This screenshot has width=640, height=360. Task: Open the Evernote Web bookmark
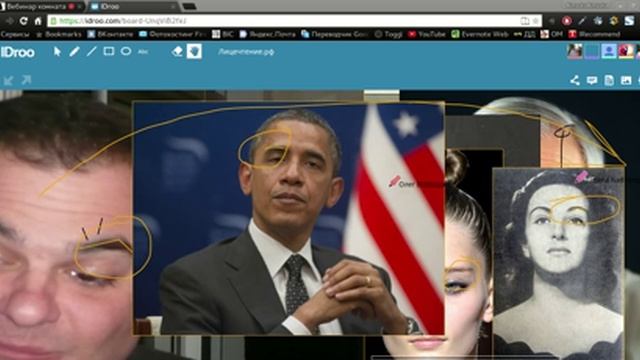tap(480, 34)
